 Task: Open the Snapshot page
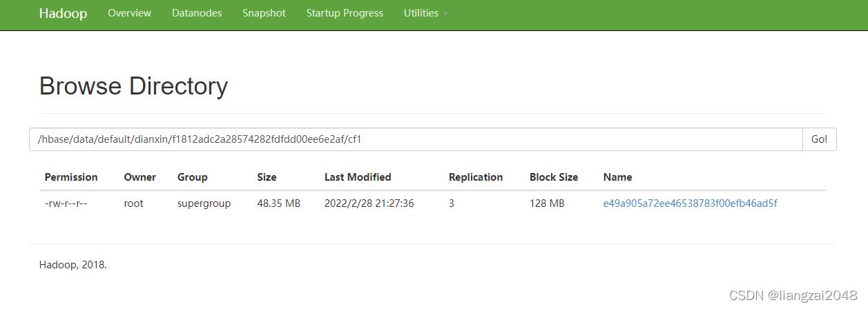(x=264, y=13)
